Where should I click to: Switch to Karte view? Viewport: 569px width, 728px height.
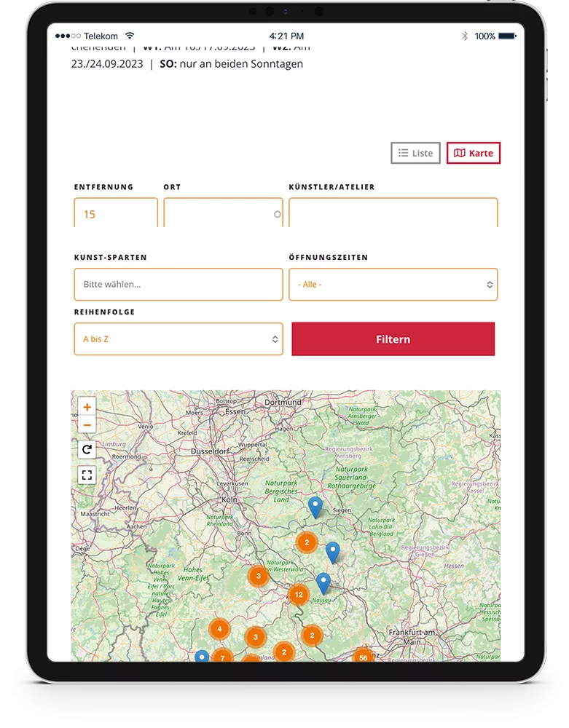(x=474, y=153)
